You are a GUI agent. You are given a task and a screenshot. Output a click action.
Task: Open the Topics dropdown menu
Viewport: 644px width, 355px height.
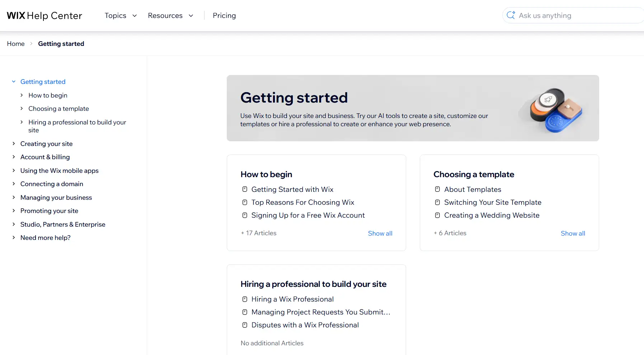(x=121, y=15)
